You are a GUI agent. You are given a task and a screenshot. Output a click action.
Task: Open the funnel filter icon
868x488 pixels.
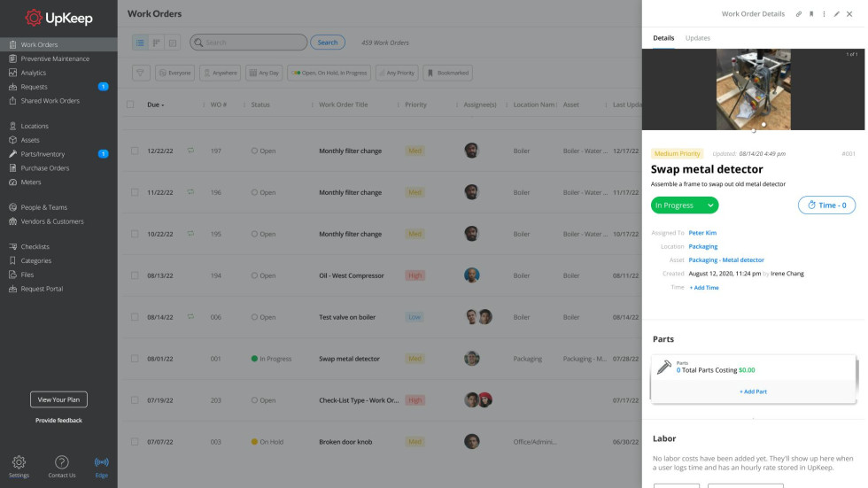pyautogui.click(x=141, y=73)
